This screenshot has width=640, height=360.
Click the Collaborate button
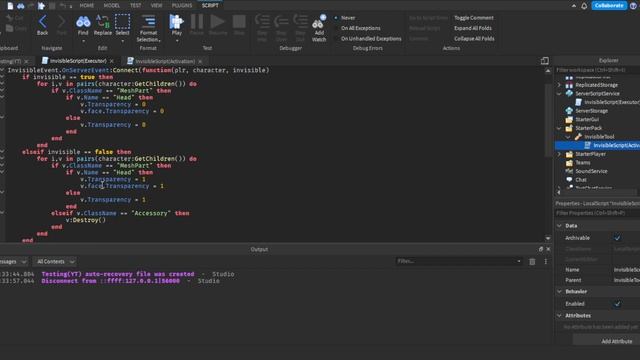(609, 6)
